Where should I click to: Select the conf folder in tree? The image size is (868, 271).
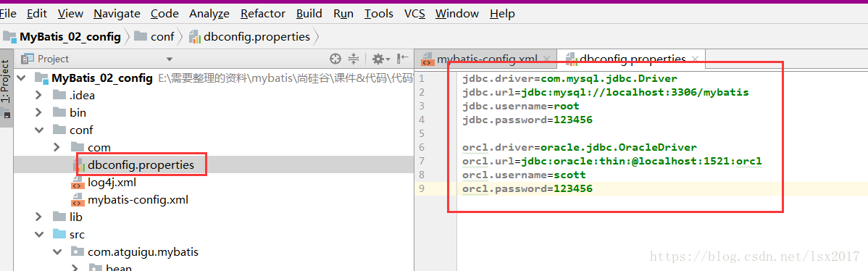point(81,130)
